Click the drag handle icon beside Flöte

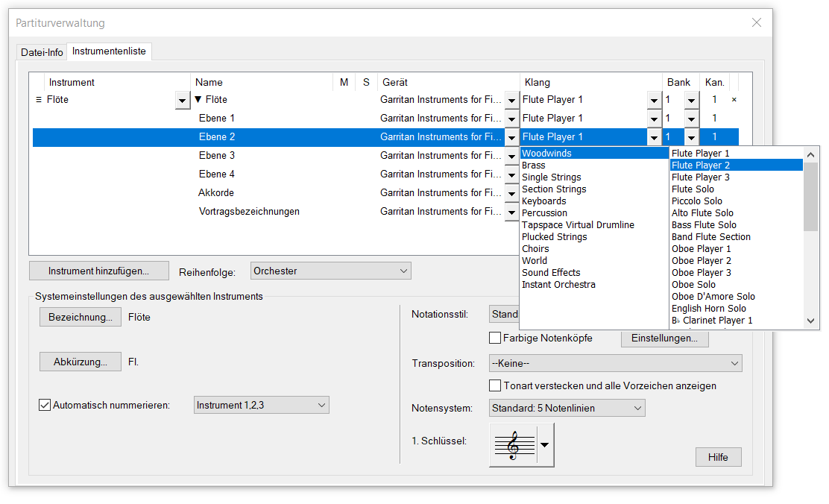pyautogui.click(x=38, y=99)
